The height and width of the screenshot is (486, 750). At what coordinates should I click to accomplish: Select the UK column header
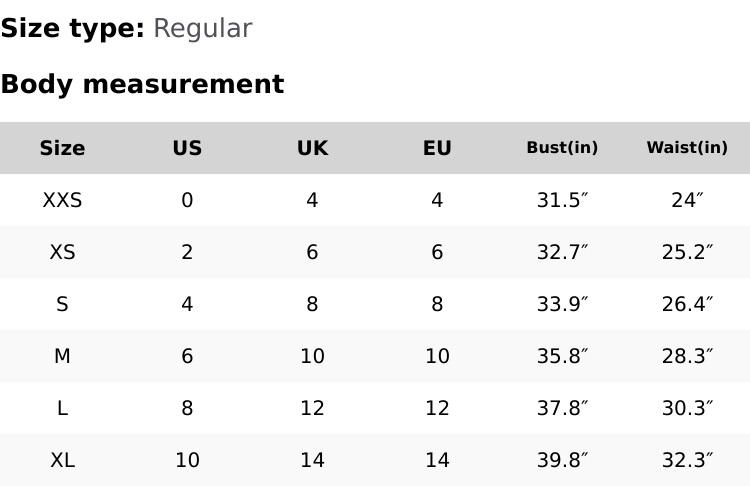[312, 148]
